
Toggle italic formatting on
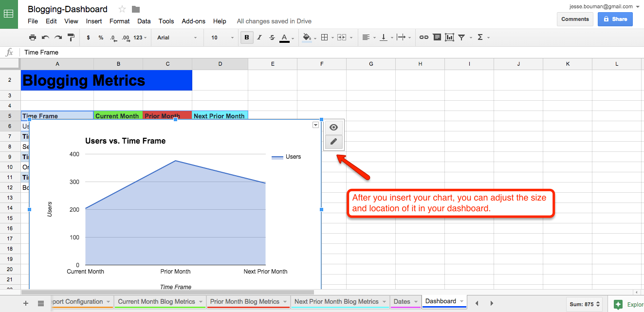click(x=259, y=37)
